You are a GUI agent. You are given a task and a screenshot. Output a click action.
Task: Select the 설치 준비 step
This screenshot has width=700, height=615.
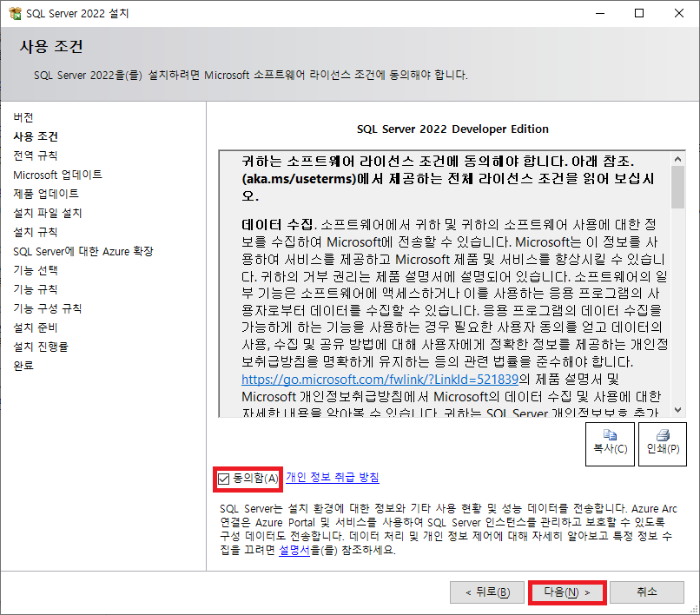pyautogui.click(x=36, y=327)
